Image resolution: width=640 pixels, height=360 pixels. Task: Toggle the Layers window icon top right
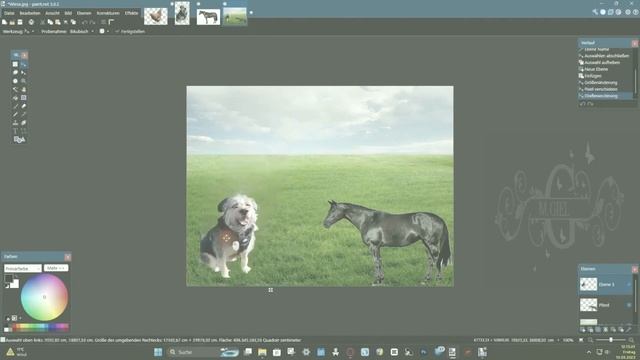pos(611,12)
